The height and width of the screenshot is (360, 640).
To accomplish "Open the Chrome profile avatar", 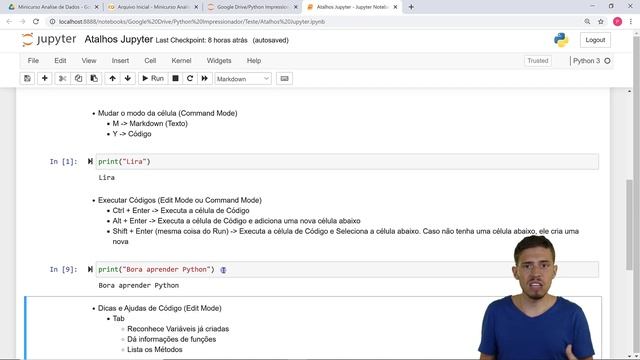I will [x=618, y=22].
